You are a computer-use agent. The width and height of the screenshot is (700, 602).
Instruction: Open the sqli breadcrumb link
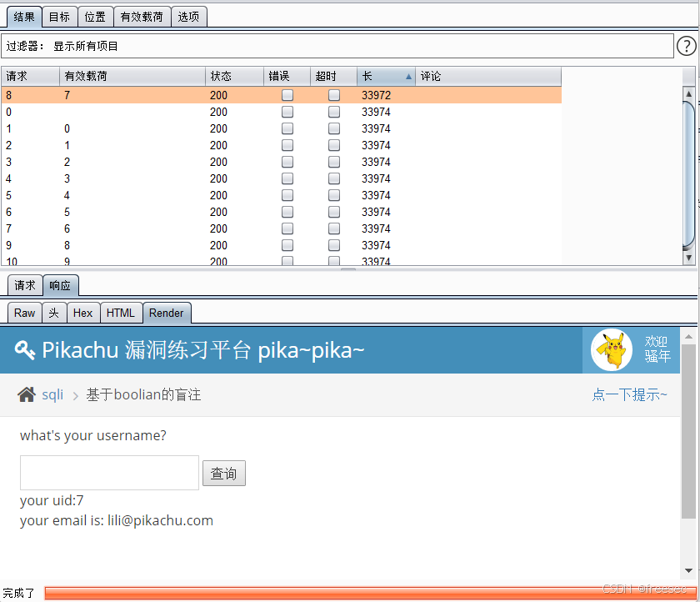(52, 394)
